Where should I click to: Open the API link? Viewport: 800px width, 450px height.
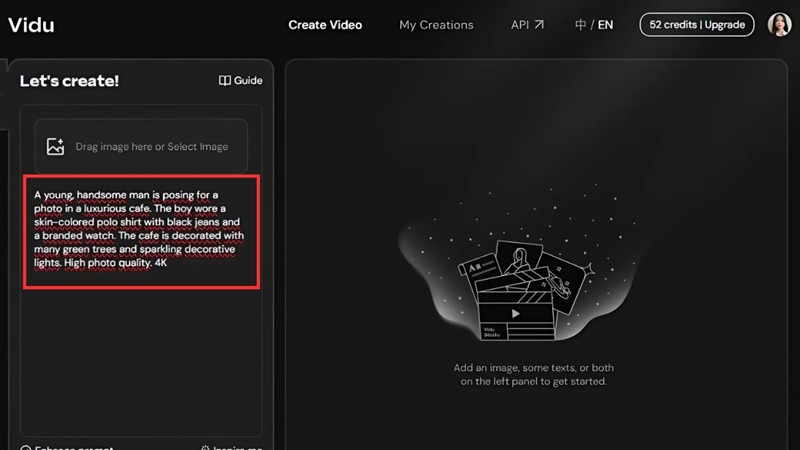pyautogui.click(x=527, y=25)
